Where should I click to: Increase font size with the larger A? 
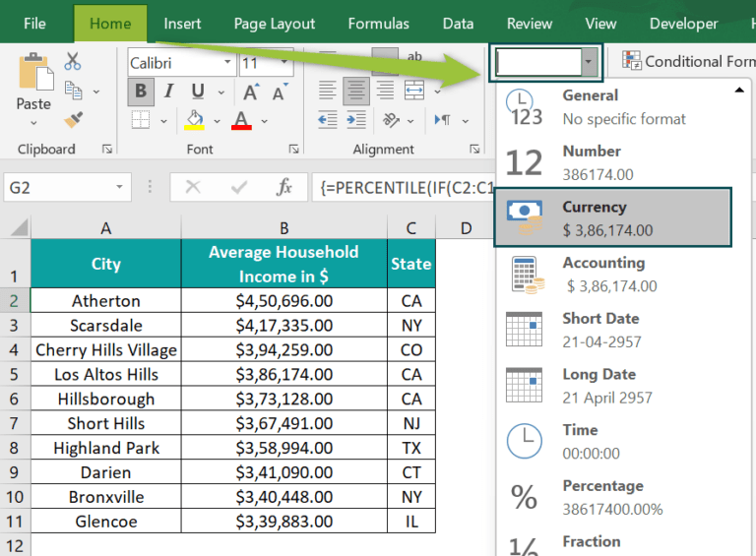[x=251, y=92]
